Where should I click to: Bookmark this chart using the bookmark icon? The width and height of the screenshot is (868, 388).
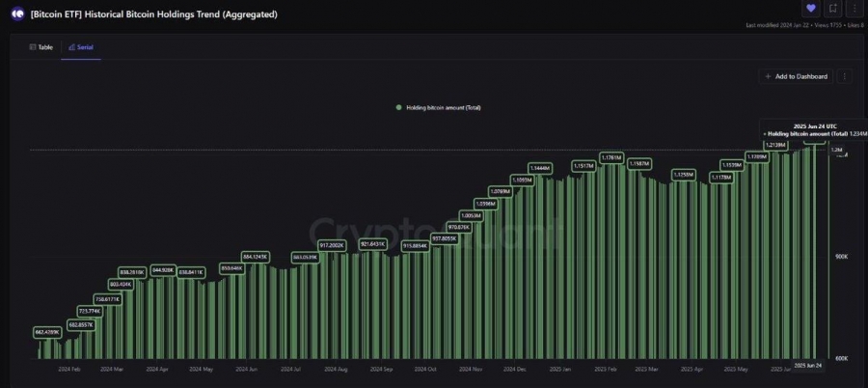click(x=832, y=9)
